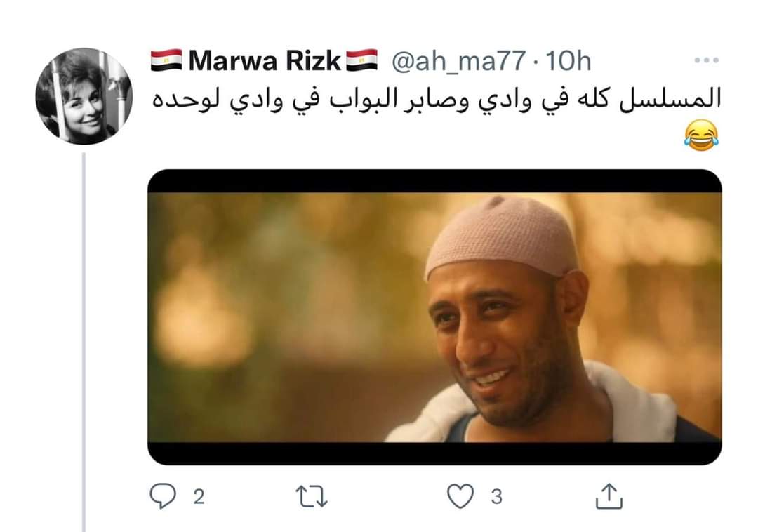Select the Arabic tweet text
This screenshot has width=758, height=532.
437,100
